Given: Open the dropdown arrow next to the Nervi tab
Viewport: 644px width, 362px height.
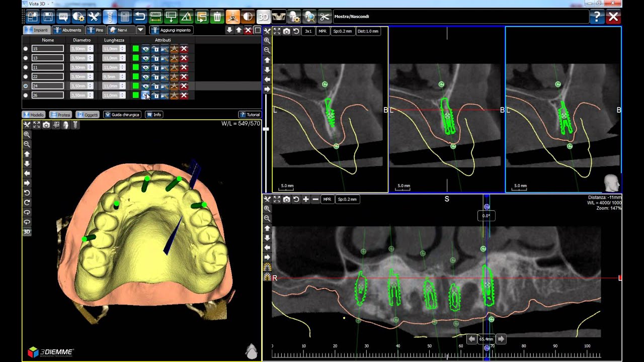Looking at the screenshot, I should [x=141, y=30].
